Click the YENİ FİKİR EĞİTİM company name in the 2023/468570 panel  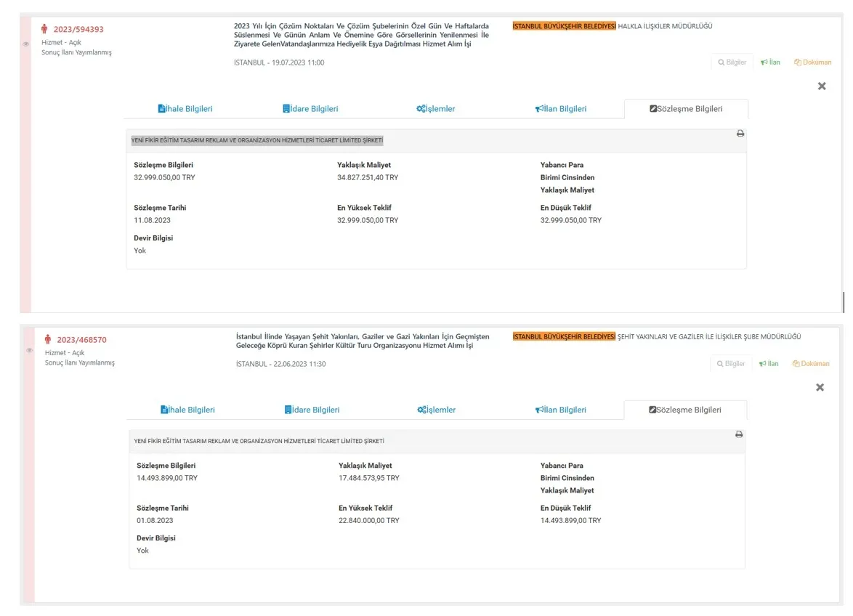[x=259, y=441]
